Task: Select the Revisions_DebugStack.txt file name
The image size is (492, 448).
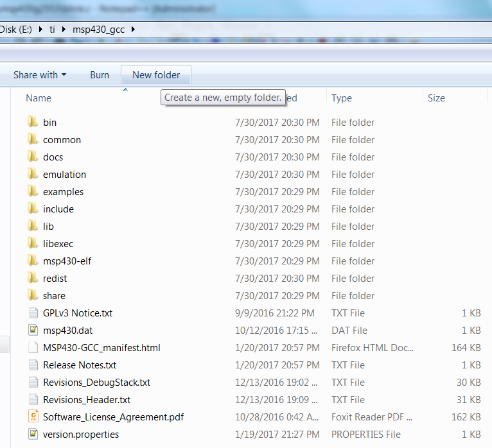Action: click(96, 382)
